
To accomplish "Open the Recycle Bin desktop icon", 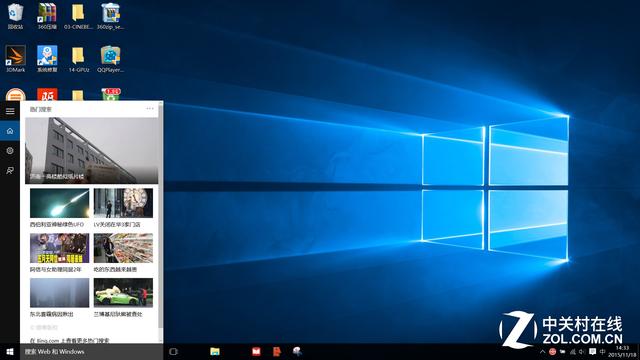I will pyautogui.click(x=16, y=16).
